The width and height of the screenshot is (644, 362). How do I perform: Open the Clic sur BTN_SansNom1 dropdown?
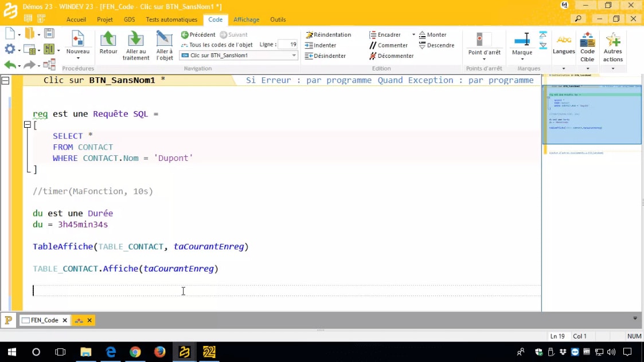(294, 56)
